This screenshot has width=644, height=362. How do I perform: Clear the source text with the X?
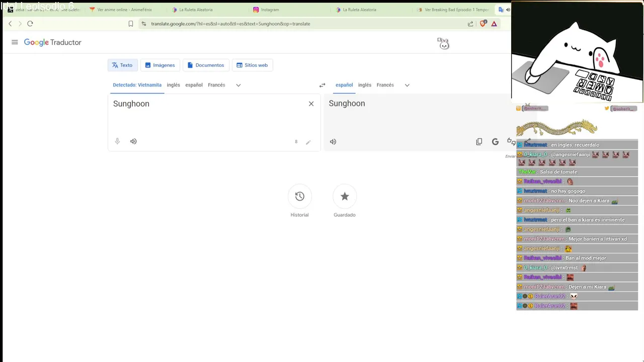[311, 104]
